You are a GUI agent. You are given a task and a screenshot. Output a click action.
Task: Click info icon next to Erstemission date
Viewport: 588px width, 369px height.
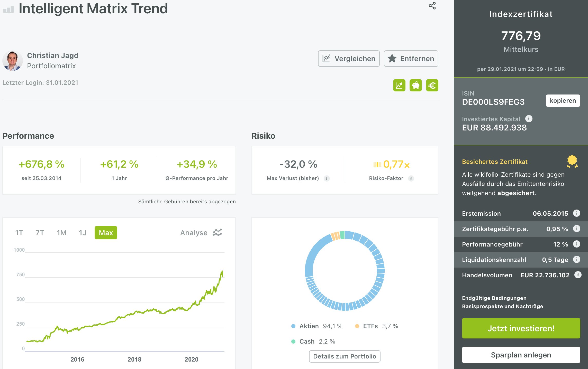coord(577,213)
